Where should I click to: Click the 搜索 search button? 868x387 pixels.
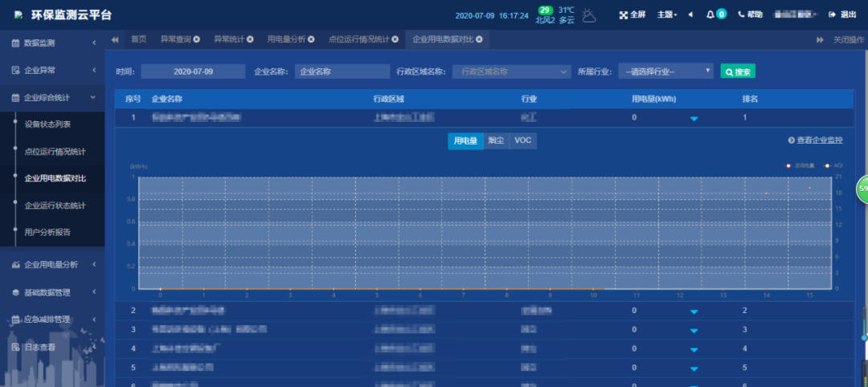point(738,71)
